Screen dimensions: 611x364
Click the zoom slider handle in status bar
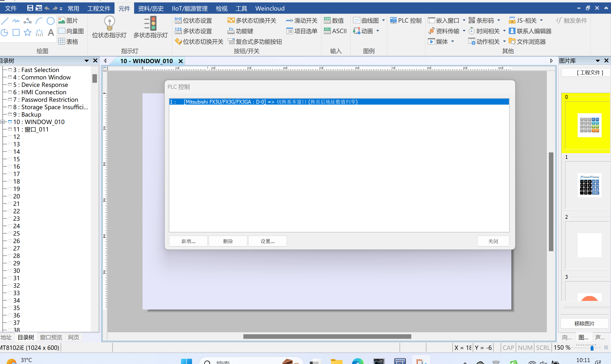(x=592, y=348)
